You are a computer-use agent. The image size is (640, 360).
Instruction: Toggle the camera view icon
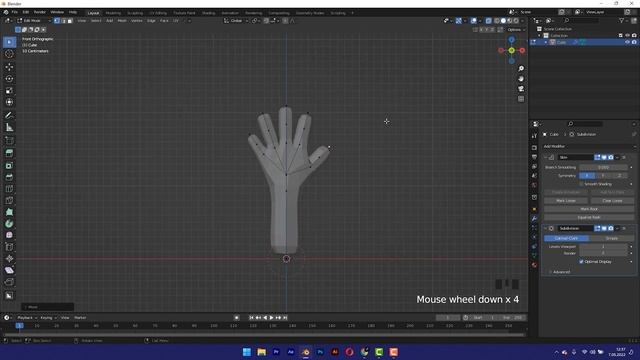click(x=521, y=89)
